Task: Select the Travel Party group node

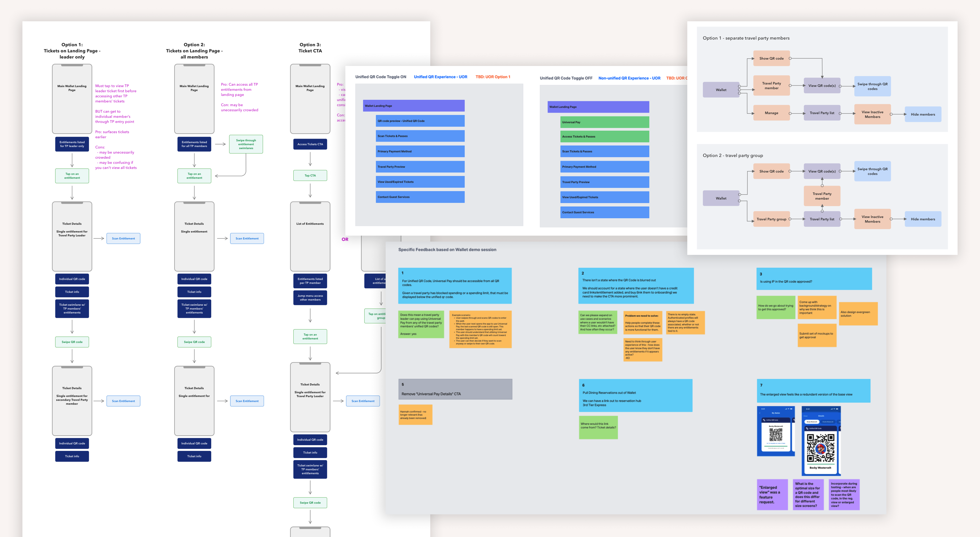Action: point(771,219)
